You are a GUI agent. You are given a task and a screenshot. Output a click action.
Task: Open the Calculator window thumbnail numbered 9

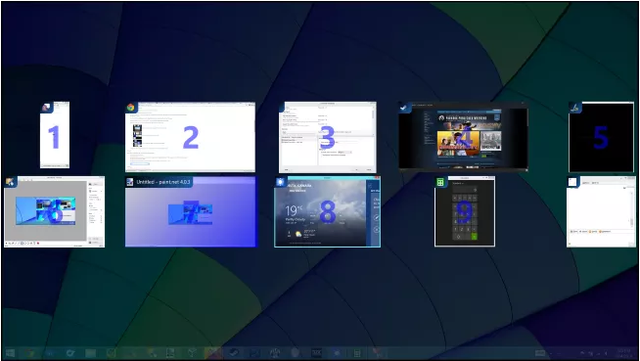tap(464, 212)
